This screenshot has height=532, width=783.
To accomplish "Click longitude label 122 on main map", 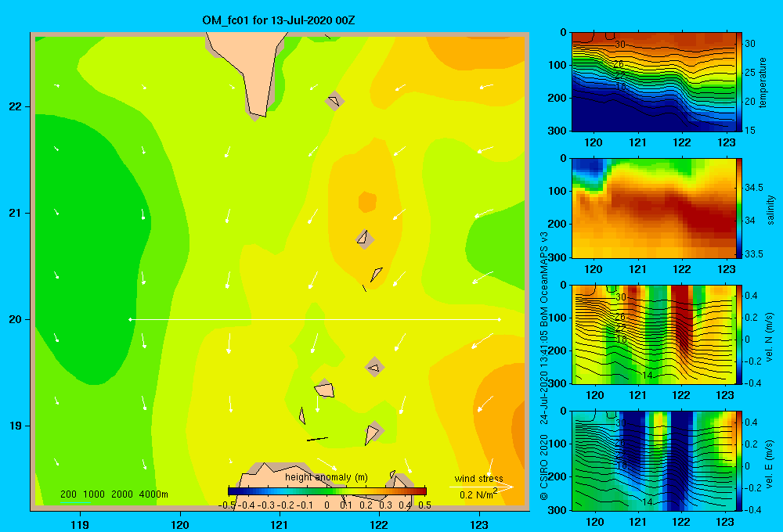I will pyautogui.click(x=379, y=524).
